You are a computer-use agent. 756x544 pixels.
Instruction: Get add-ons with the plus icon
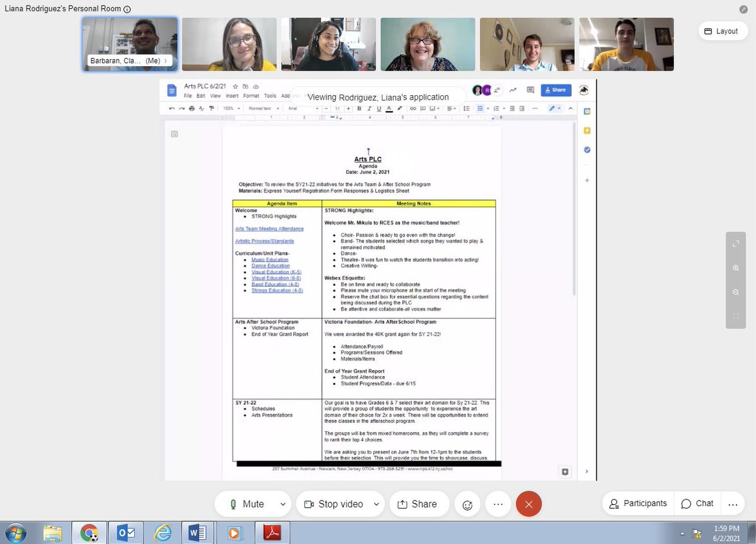[587, 180]
